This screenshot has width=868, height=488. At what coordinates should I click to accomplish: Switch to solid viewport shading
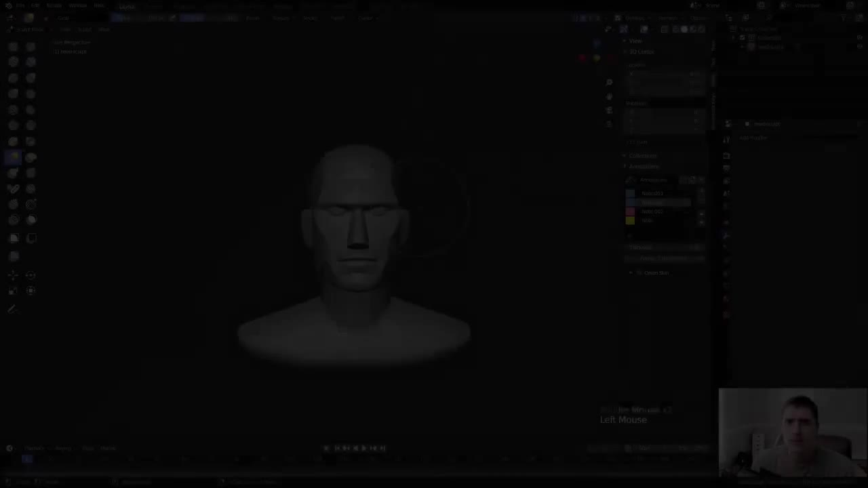pyautogui.click(x=684, y=29)
